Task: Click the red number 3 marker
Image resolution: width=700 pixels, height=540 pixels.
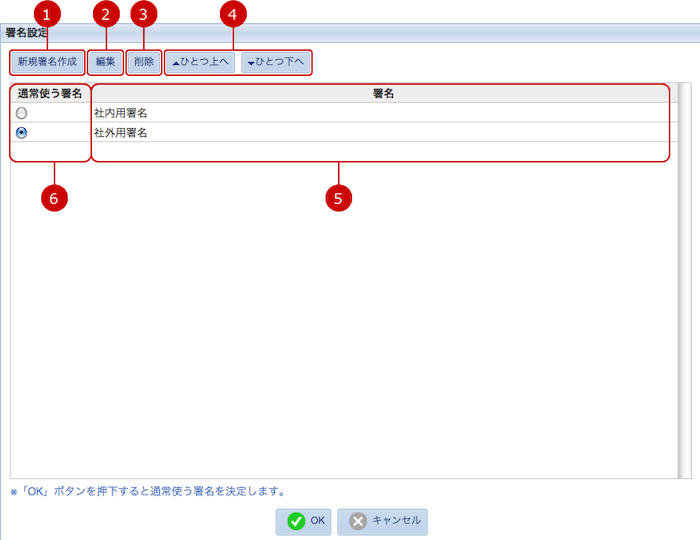Action: [x=144, y=14]
